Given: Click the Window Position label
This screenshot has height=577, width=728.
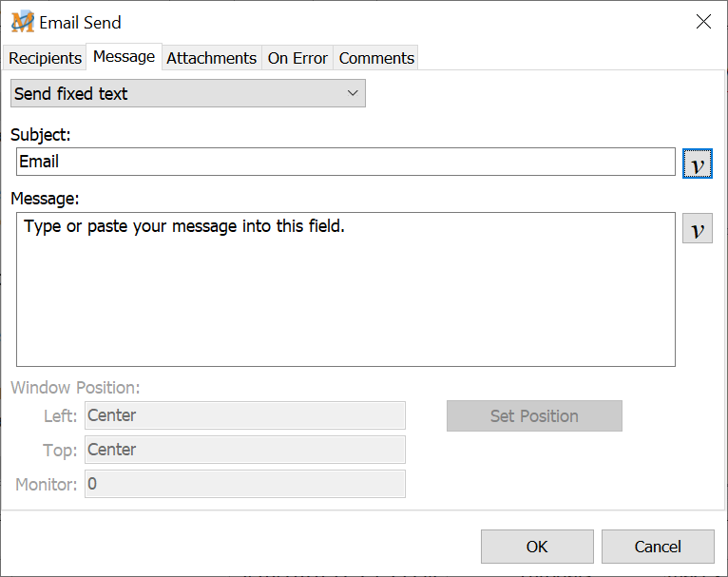Looking at the screenshot, I should pos(75,388).
